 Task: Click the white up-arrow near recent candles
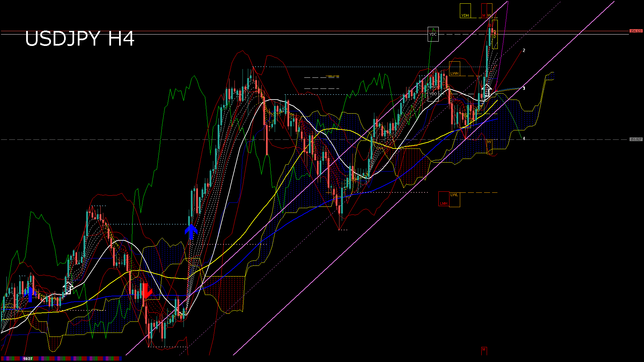(x=487, y=90)
